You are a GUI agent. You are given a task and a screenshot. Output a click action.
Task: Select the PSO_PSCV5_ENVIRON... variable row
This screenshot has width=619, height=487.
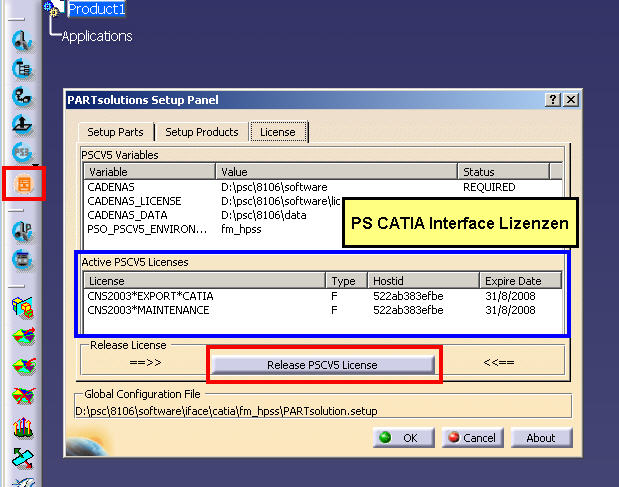coord(213,229)
